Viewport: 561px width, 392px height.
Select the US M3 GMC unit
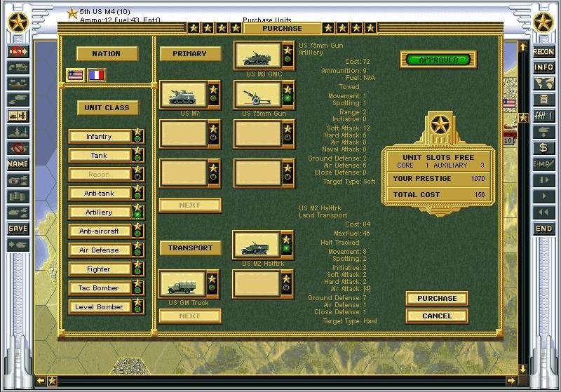[257, 55]
